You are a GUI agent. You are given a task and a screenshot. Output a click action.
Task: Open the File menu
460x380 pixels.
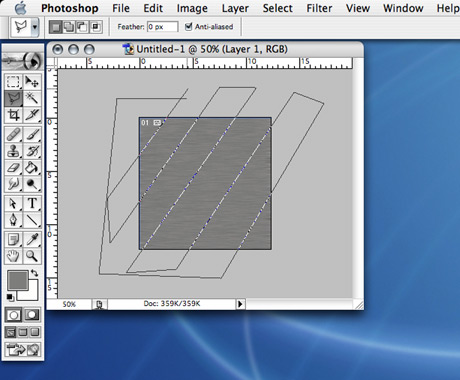(x=121, y=8)
